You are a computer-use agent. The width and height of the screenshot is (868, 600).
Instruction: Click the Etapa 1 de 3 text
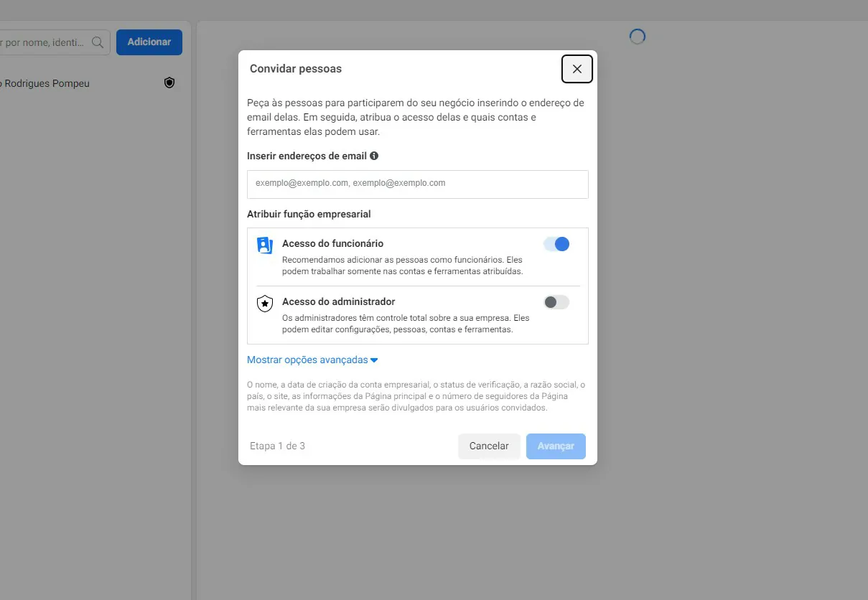(277, 446)
